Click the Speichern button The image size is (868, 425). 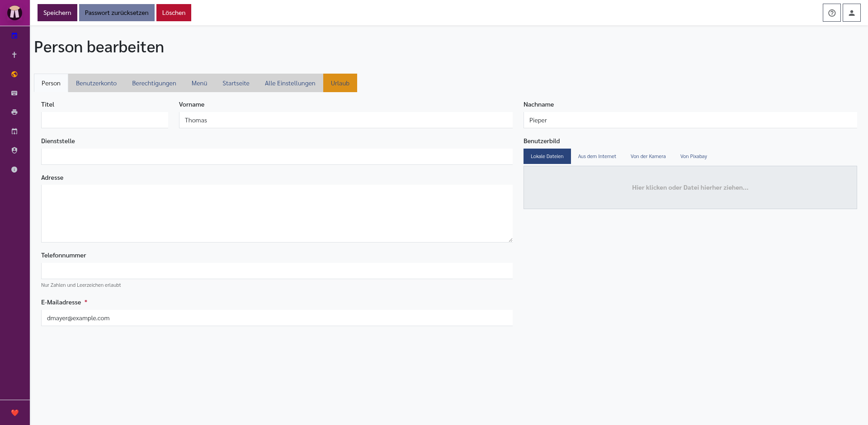(x=57, y=13)
